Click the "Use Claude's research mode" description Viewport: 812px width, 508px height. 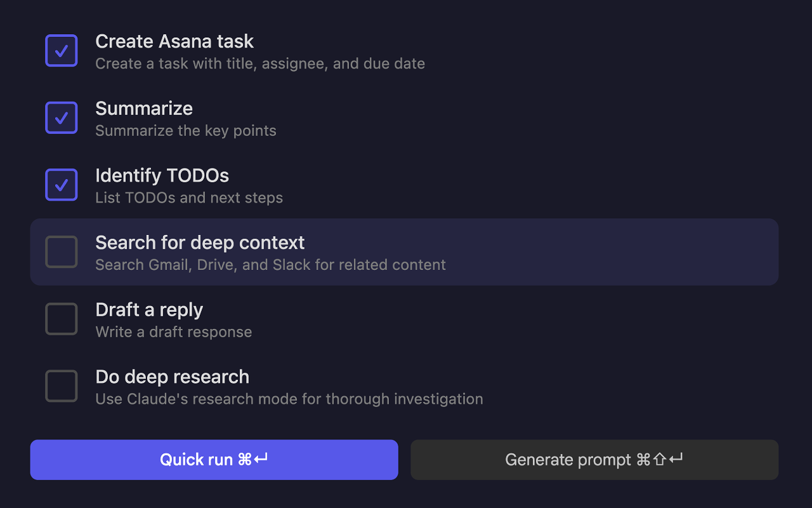[289, 399]
